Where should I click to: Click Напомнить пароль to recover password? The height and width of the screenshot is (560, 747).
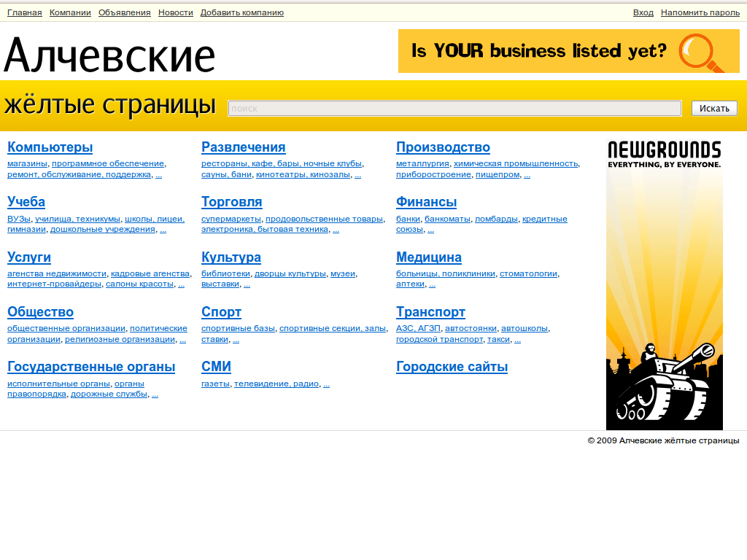click(x=700, y=12)
